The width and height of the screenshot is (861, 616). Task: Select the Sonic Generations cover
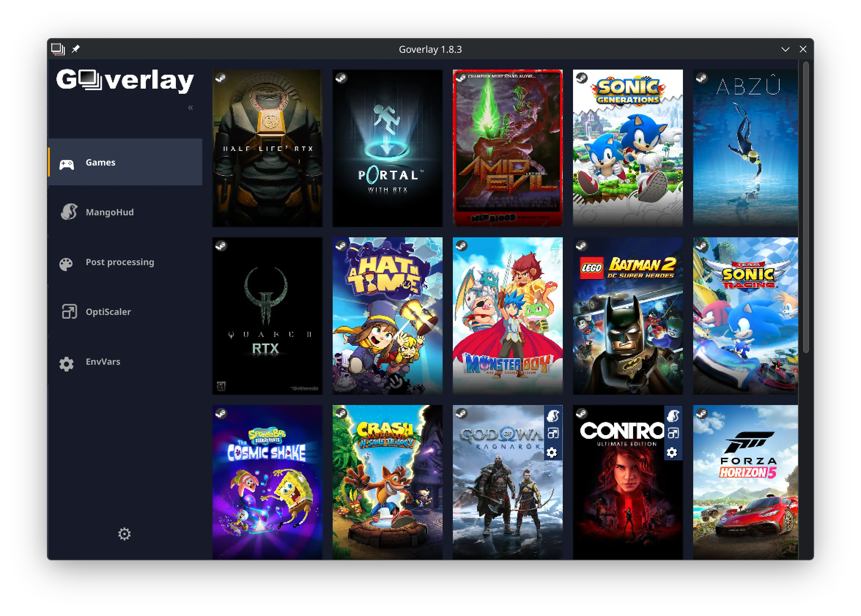click(x=628, y=148)
